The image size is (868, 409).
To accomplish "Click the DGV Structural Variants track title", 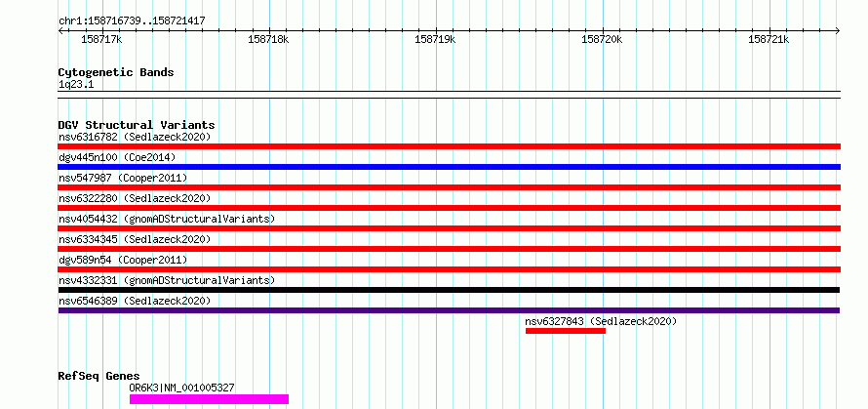I will (137, 125).
